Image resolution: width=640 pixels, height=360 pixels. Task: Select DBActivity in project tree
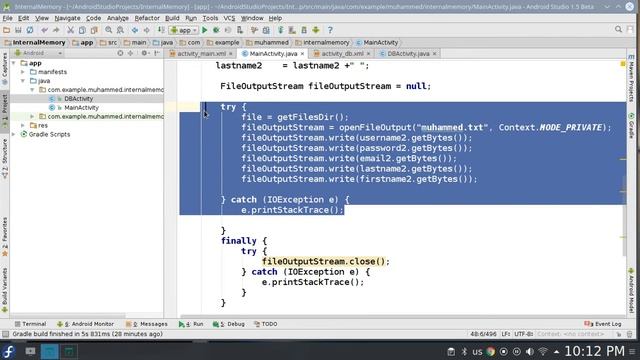(x=78, y=99)
